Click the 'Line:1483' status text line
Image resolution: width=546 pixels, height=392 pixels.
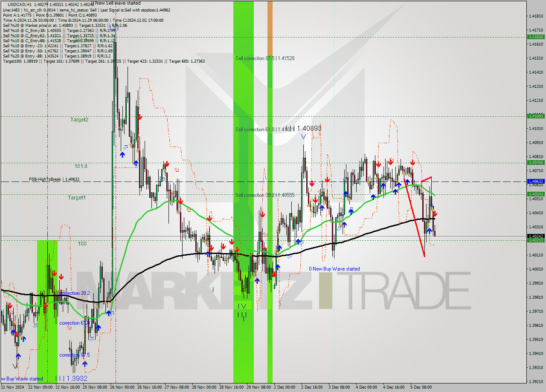[x=87, y=10]
